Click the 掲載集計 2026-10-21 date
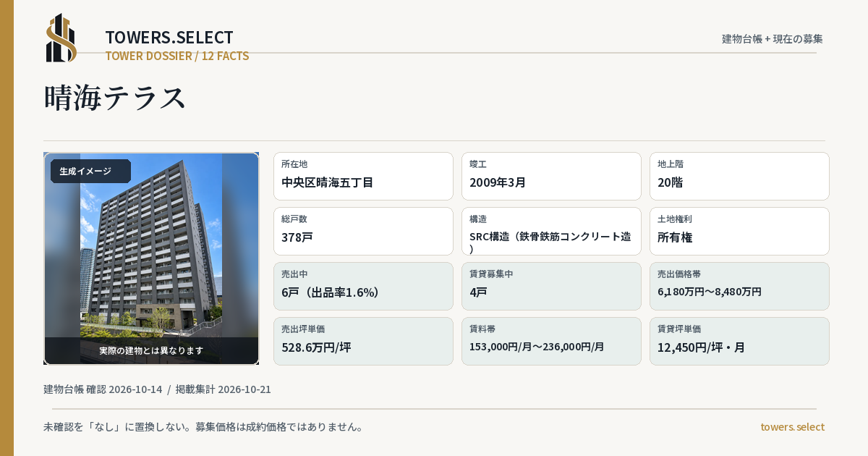Screen dimensions: 868x456 coord(224,389)
